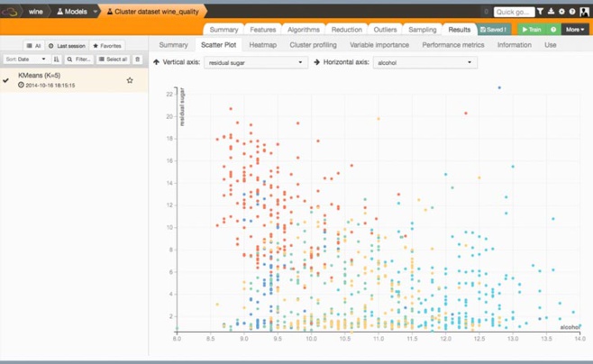Open the Algorithms tab
The image size is (593, 364).
(304, 30)
